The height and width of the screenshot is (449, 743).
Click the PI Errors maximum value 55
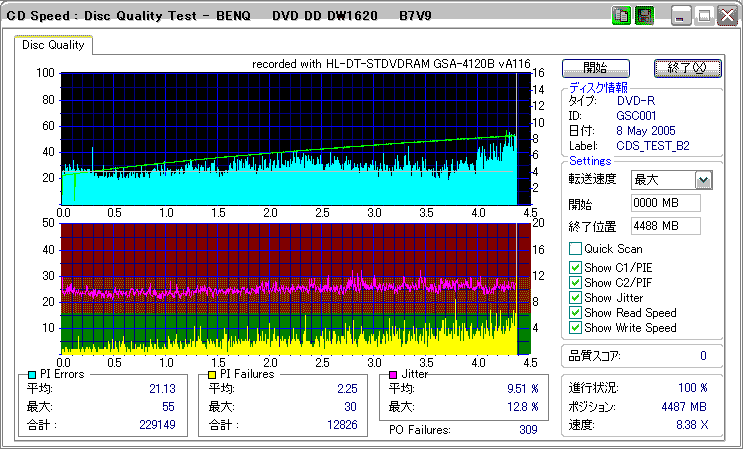click(x=168, y=407)
